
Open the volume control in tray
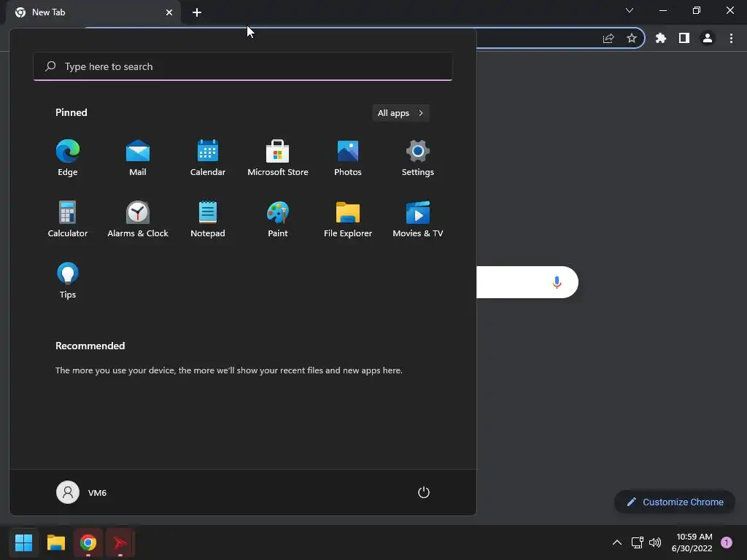click(655, 542)
